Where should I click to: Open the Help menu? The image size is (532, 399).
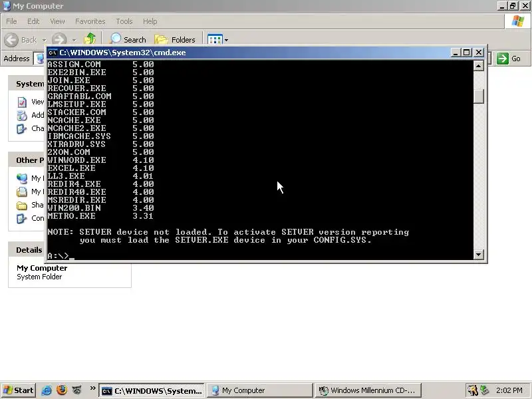(x=150, y=21)
